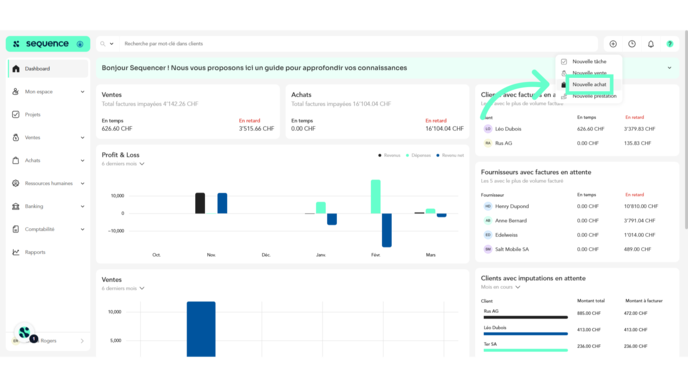
Task: Open Profit & Loss 6 derniers mois dropdown
Action: click(123, 164)
